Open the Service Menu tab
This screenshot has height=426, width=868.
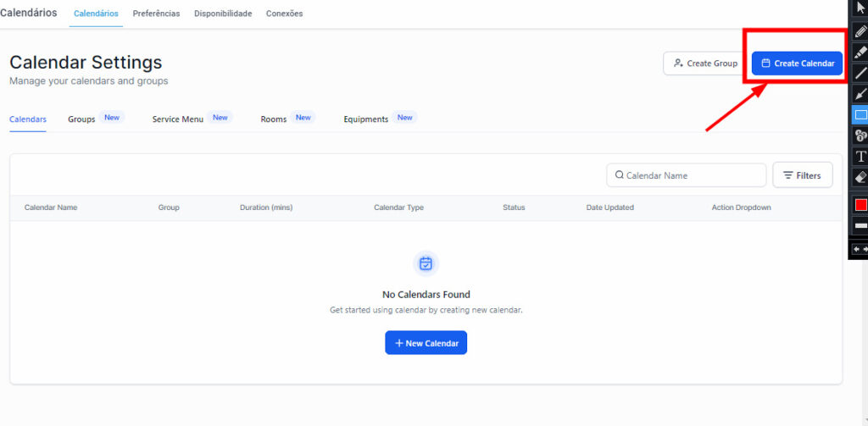click(x=177, y=119)
